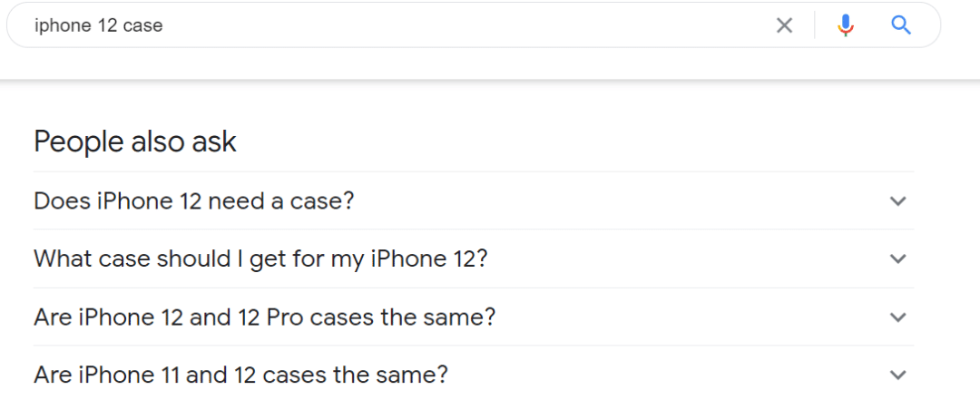
Task: Click empty space inside the search box
Action: click(454, 25)
